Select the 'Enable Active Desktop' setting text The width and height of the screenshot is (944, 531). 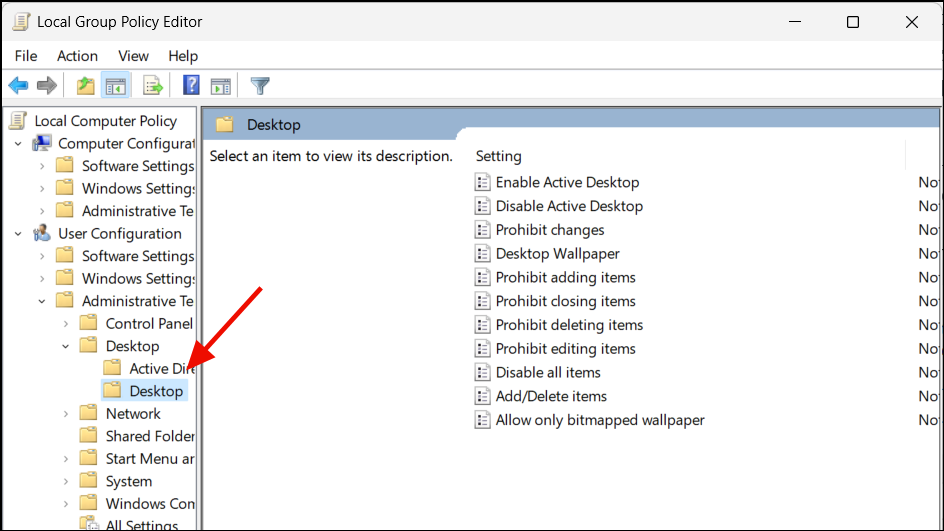[567, 182]
